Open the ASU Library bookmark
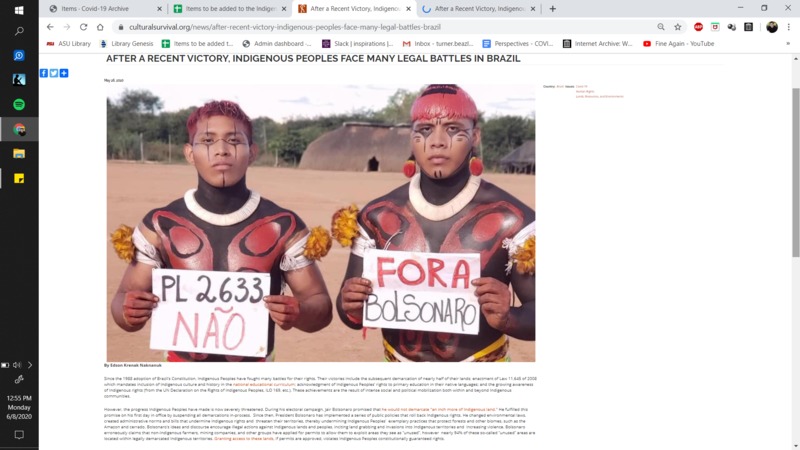 [x=69, y=44]
